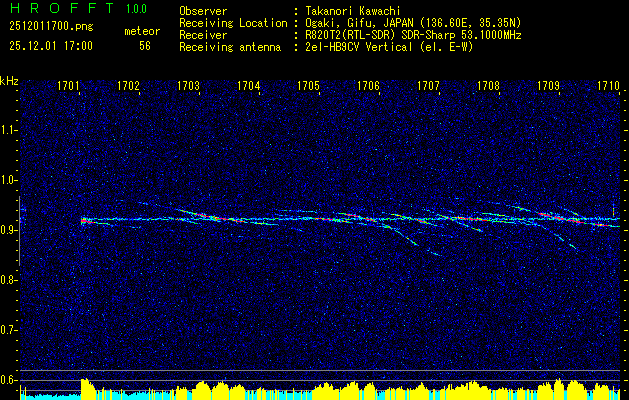
Task: Click the date stamp 25.12.01 17:00
Action: click(x=51, y=46)
